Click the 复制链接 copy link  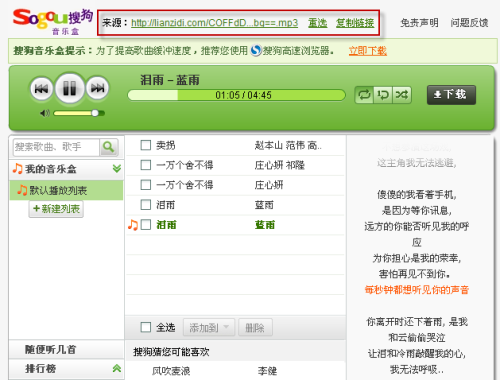click(355, 23)
